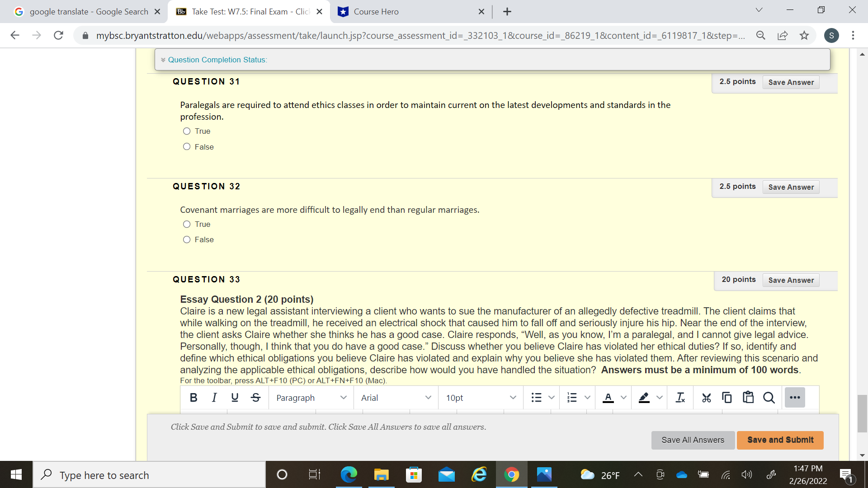This screenshot has height=488, width=868.
Task: Show more toolbar options via the ellipsis icon
Action: point(795,398)
